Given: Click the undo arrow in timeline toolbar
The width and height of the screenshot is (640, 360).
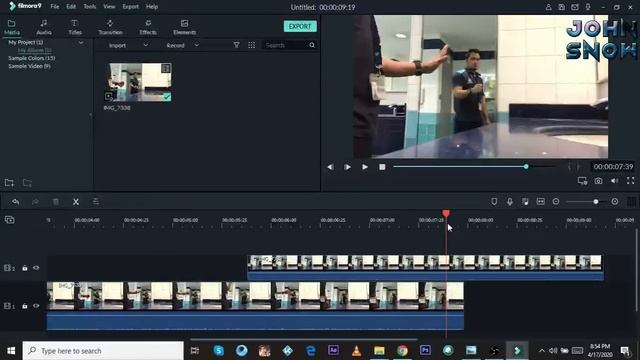Looking at the screenshot, I should [x=16, y=201].
